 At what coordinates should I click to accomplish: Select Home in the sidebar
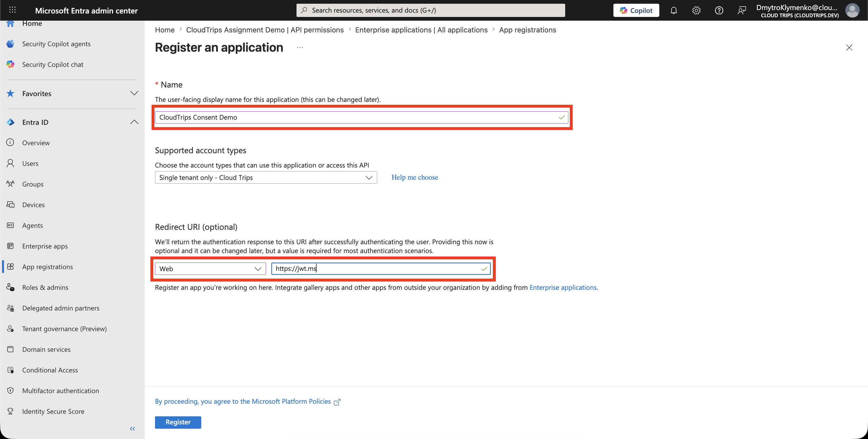point(32,23)
